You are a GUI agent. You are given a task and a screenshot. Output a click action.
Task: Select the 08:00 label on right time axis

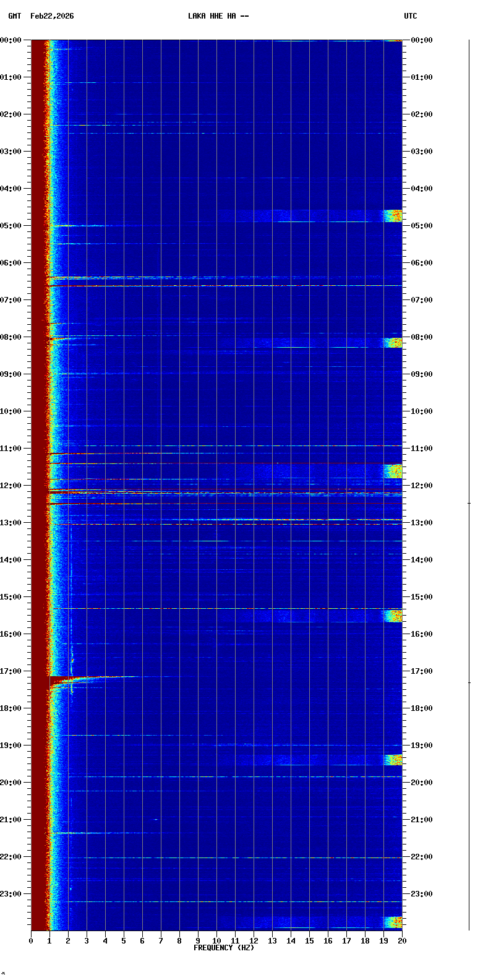pos(422,337)
